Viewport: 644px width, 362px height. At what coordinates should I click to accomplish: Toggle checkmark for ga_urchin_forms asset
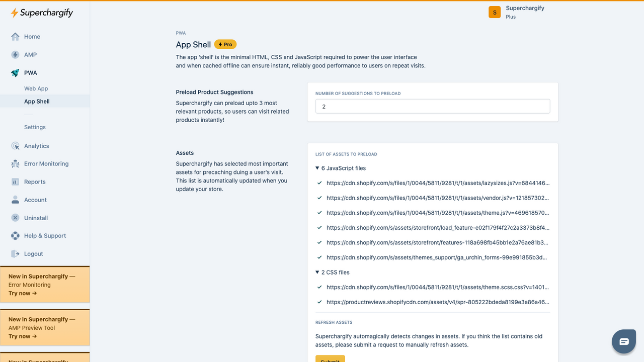(x=319, y=257)
